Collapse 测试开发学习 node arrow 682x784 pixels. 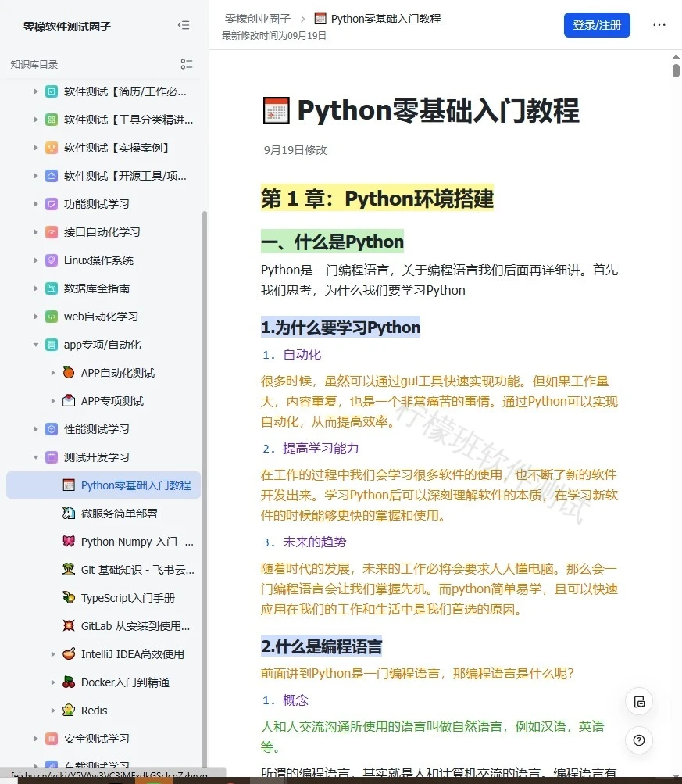pos(36,457)
